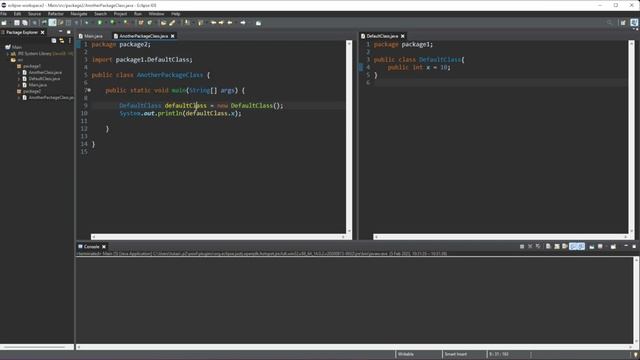This screenshot has width=640, height=360.
Task: Open the Run menu
Action: (x=138, y=14)
